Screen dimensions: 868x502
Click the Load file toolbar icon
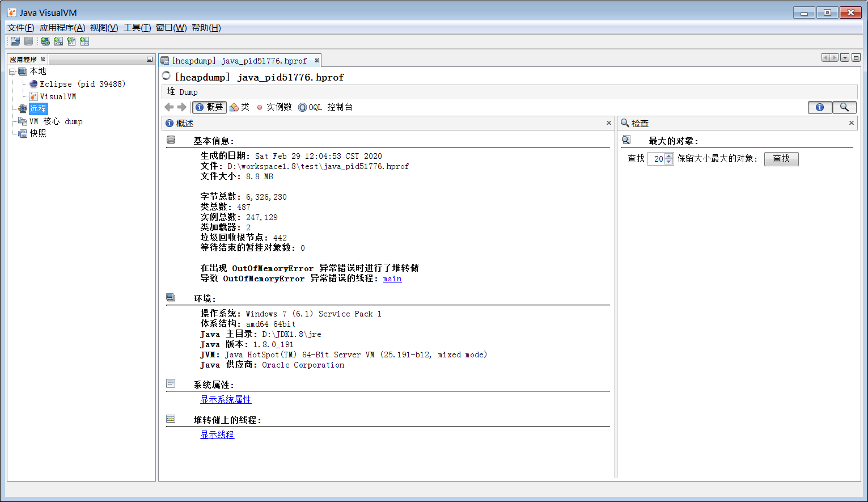(15, 41)
